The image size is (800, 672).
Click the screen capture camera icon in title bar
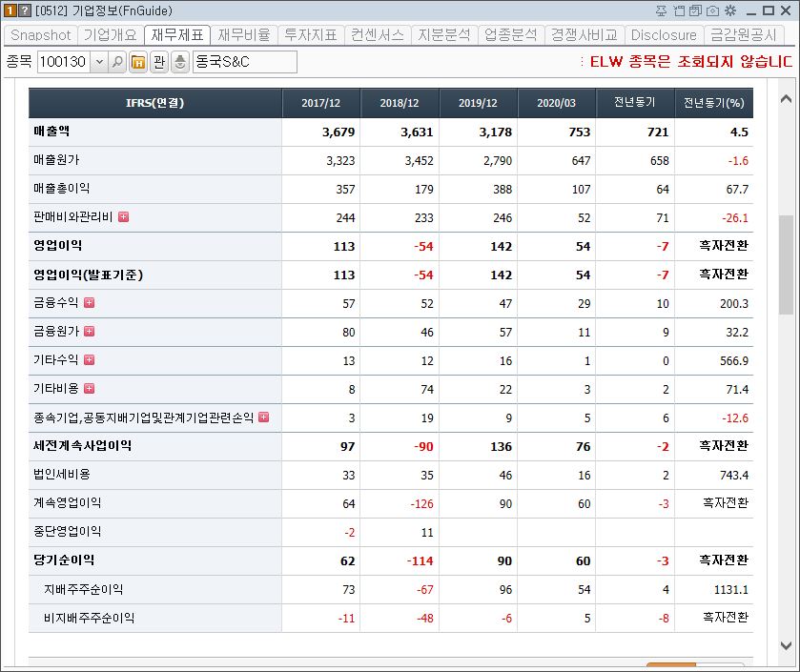click(x=710, y=10)
